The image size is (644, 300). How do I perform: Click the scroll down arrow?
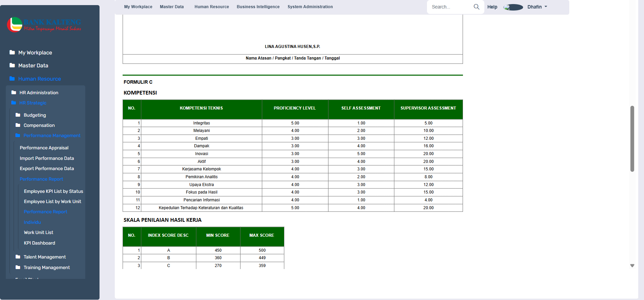[x=632, y=266]
